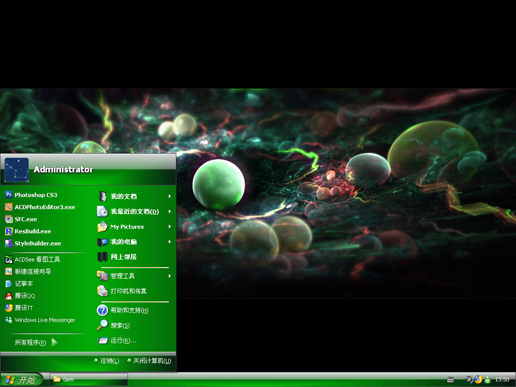Open 运行(R)... run dialog

117,341
